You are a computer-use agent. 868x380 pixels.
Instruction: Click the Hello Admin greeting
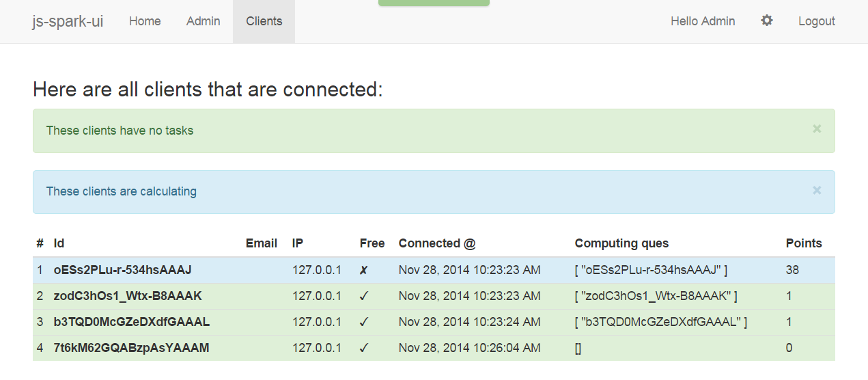pos(703,21)
